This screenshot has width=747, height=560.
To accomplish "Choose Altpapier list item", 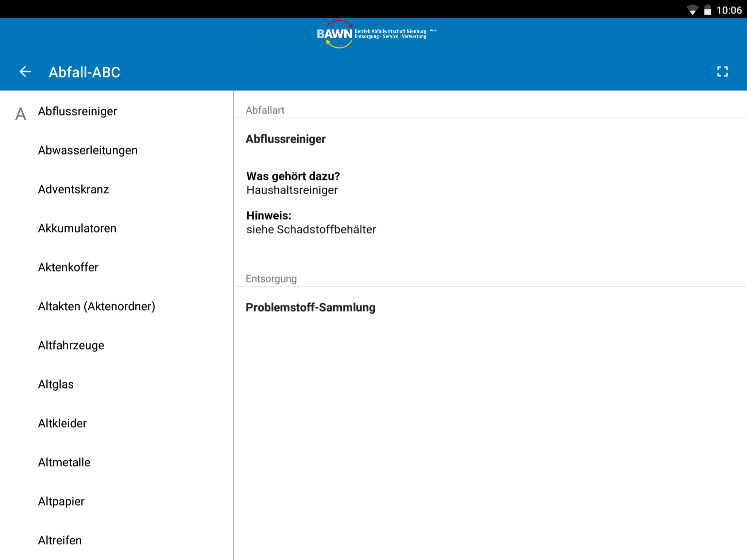I will (x=61, y=501).
